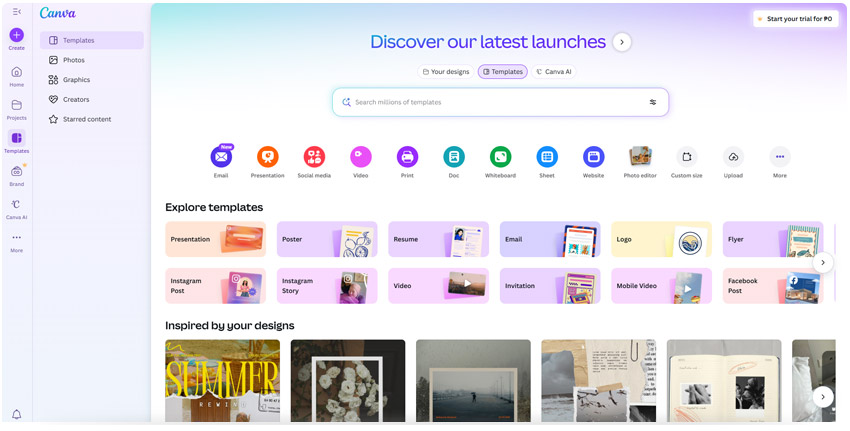Image resolution: width=850 pixels, height=431 pixels.
Task: Switch to the Templates pill tab
Action: [x=503, y=72]
